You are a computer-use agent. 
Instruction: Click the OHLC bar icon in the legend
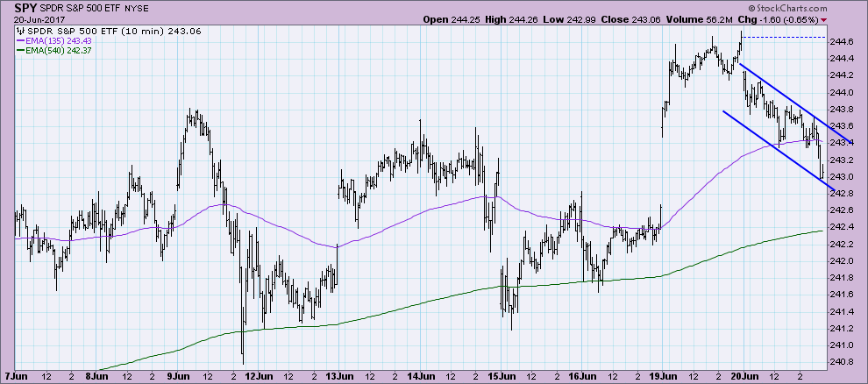pyautogui.click(x=20, y=31)
